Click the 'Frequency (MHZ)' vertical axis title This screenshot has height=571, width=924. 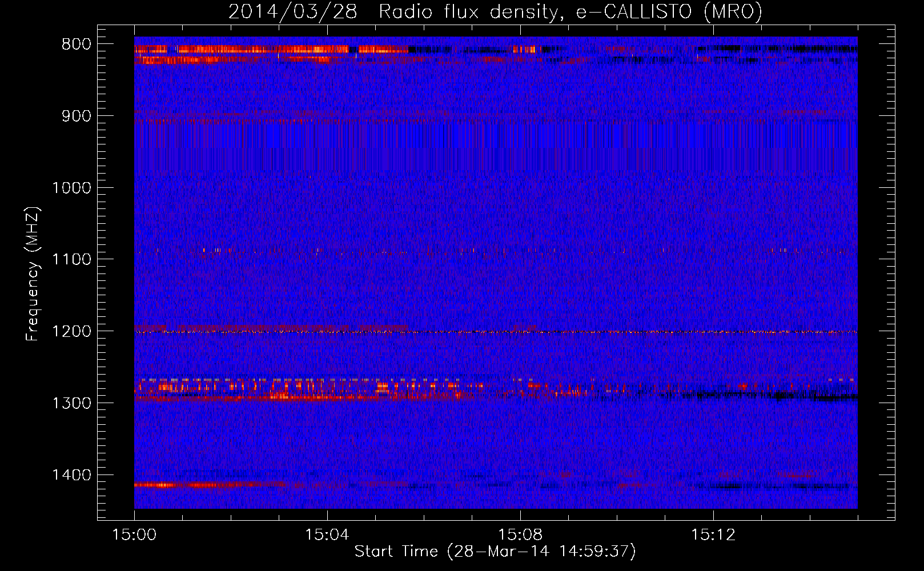tap(33, 274)
